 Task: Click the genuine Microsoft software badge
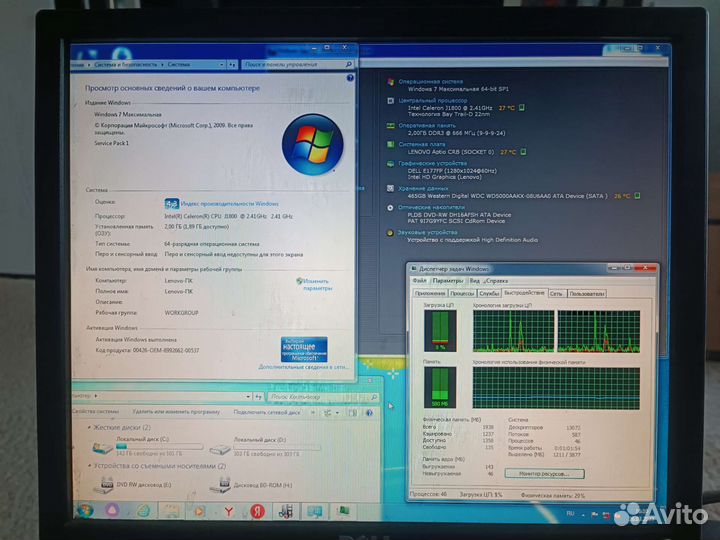click(x=304, y=349)
